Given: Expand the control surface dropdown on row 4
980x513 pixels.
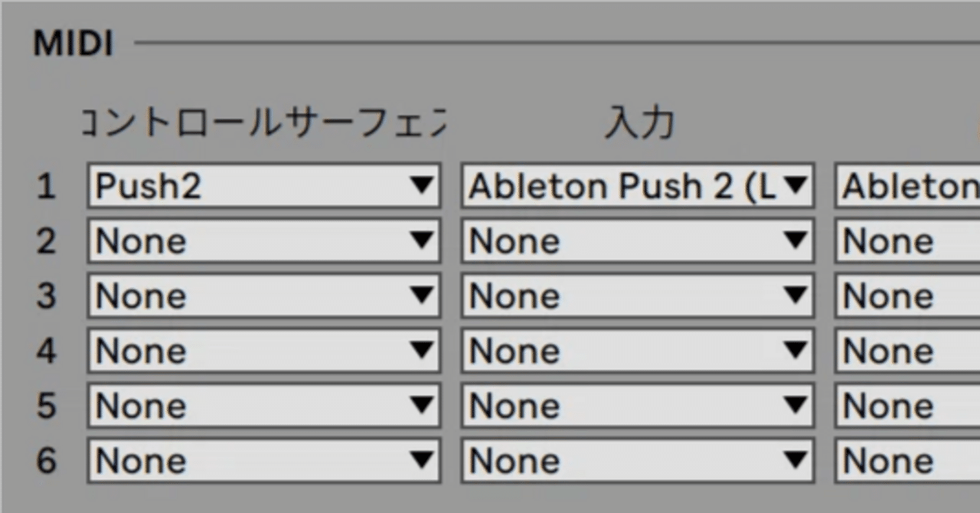Looking at the screenshot, I should pos(264,351).
